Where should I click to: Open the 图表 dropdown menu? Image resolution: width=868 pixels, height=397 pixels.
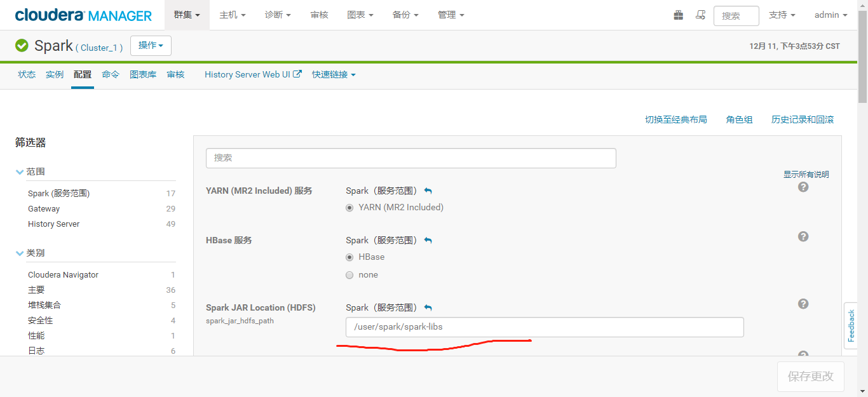click(360, 15)
